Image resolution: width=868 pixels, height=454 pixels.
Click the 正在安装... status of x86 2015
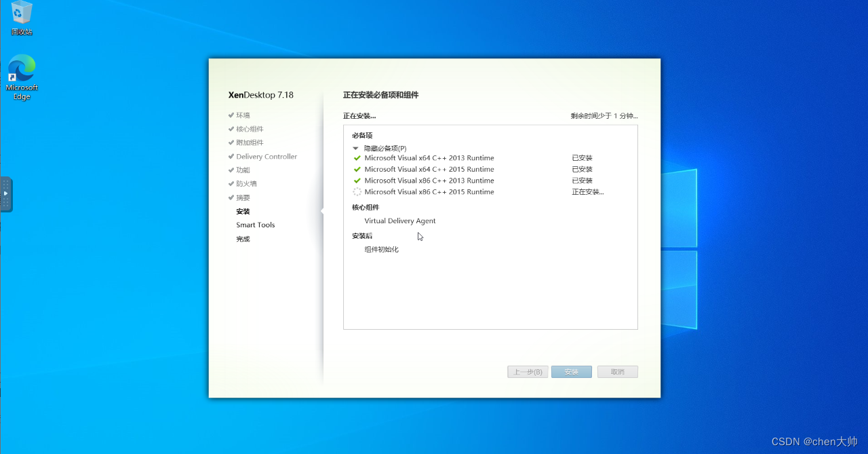pos(588,192)
